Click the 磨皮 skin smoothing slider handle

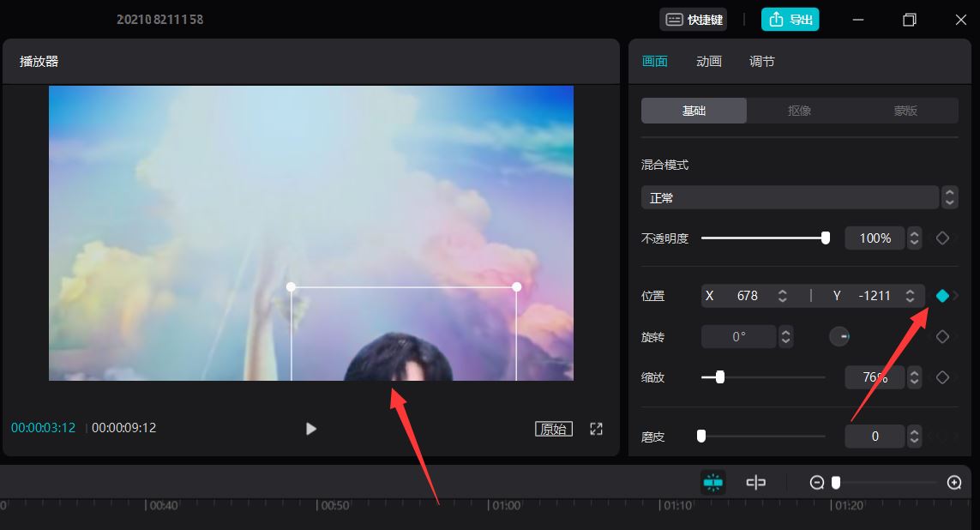pyautogui.click(x=701, y=436)
